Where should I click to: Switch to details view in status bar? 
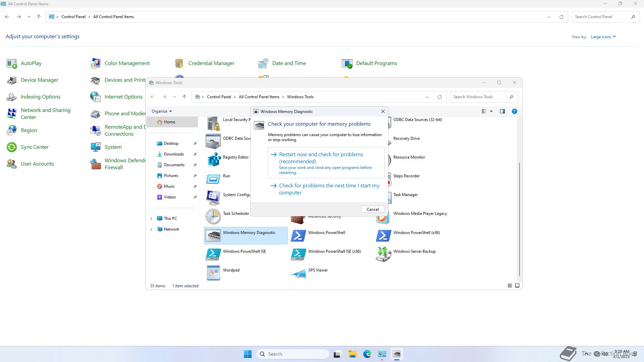click(509, 286)
